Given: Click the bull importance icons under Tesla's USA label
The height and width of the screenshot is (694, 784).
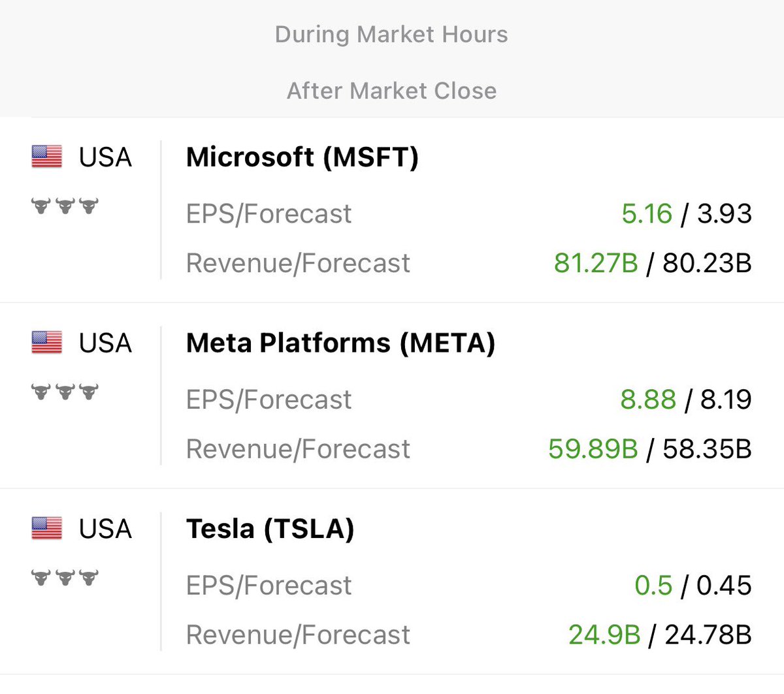Looking at the screenshot, I should (65, 578).
